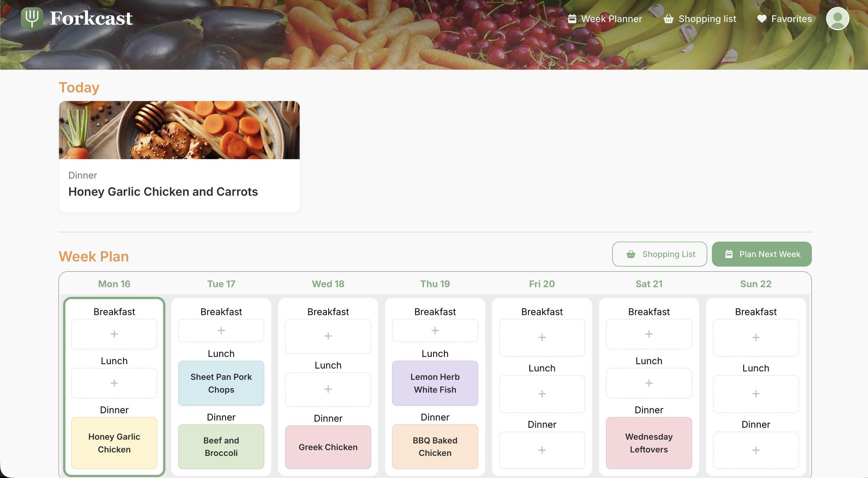Click the Beef and Broccoli dinner
The height and width of the screenshot is (478, 868).
pos(221,446)
